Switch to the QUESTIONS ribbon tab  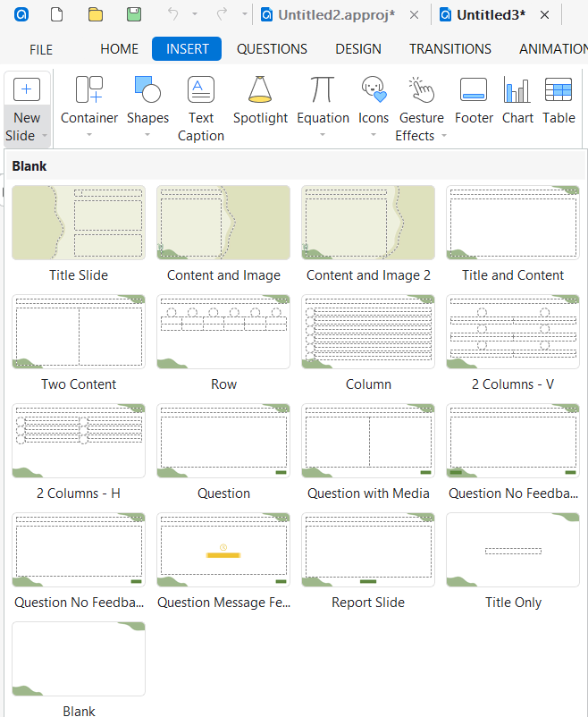pyautogui.click(x=272, y=49)
